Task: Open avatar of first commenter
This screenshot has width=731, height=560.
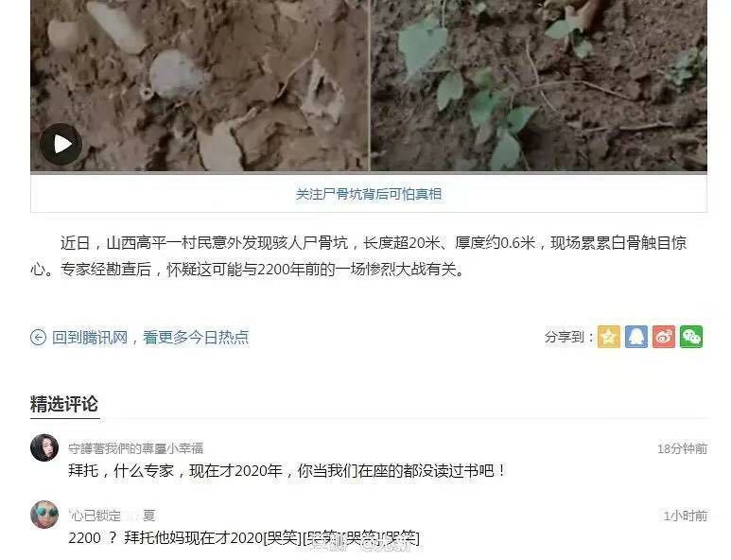Action: coord(44,447)
